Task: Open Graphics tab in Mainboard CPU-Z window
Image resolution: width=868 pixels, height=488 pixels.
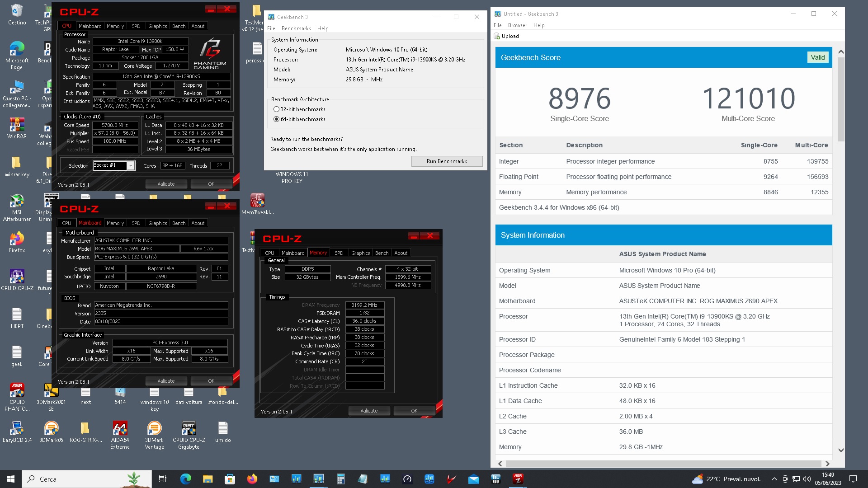Action: point(157,223)
